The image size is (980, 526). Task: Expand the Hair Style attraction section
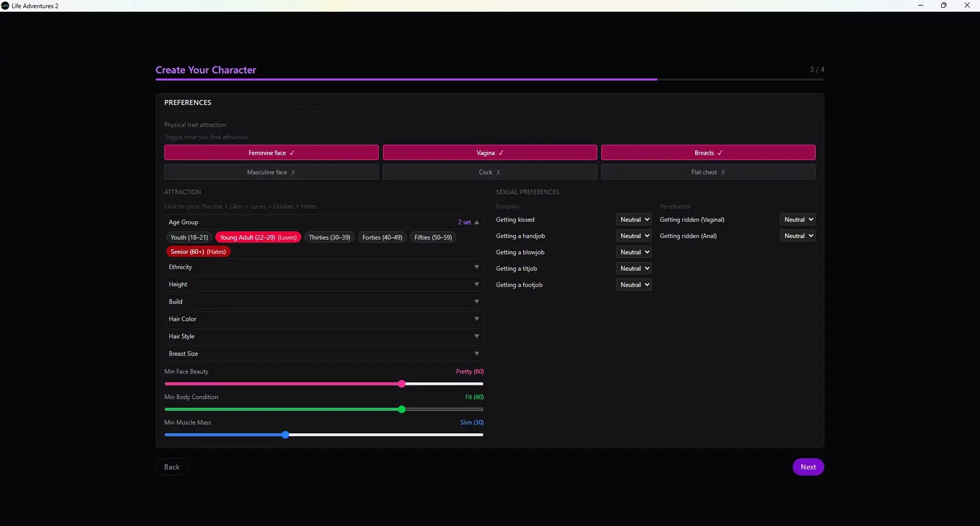pyautogui.click(x=324, y=336)
